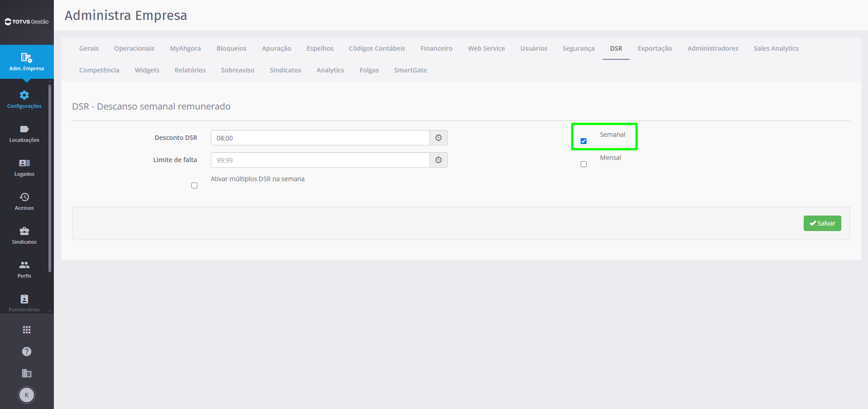Open the Códigos Contábeis tab

tap(377, 48)
